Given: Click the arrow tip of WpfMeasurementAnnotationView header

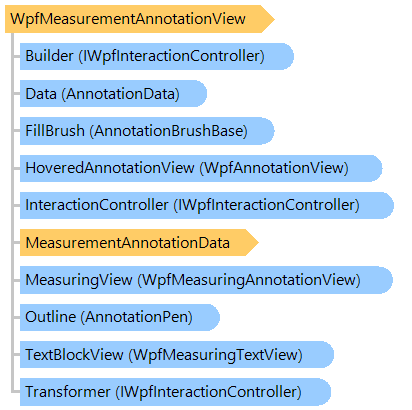Looking at the screenshot, I should 267,19.
